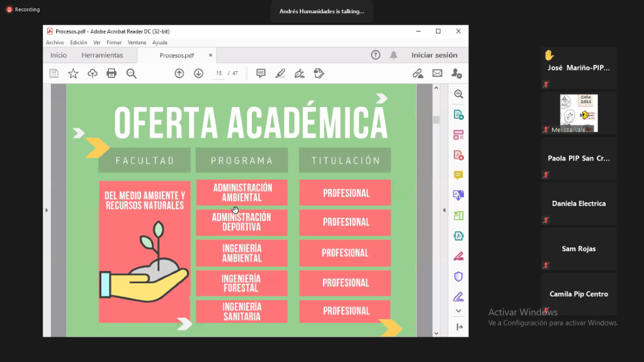Open notifications bell

[x=393, y=55]
